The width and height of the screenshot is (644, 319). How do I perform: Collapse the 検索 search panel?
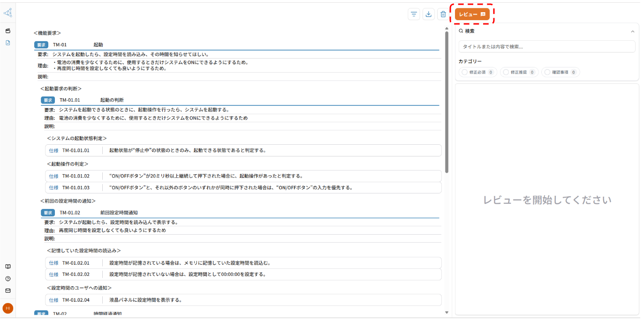coord(633,30)
